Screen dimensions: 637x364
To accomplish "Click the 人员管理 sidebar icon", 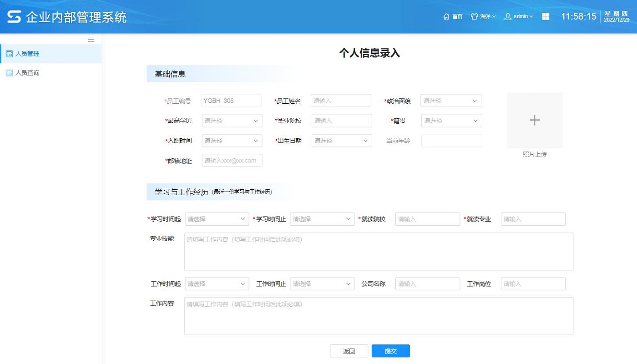I will 9,53.
